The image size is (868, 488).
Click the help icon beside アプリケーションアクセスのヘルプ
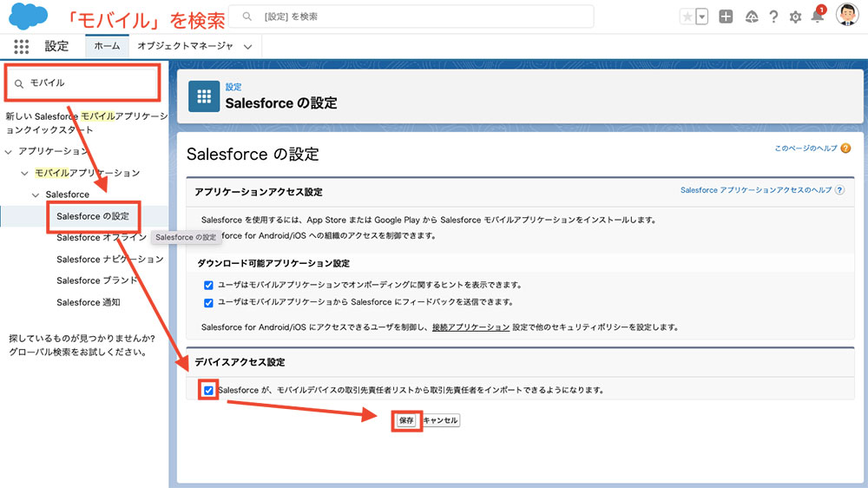coord(839,190)
